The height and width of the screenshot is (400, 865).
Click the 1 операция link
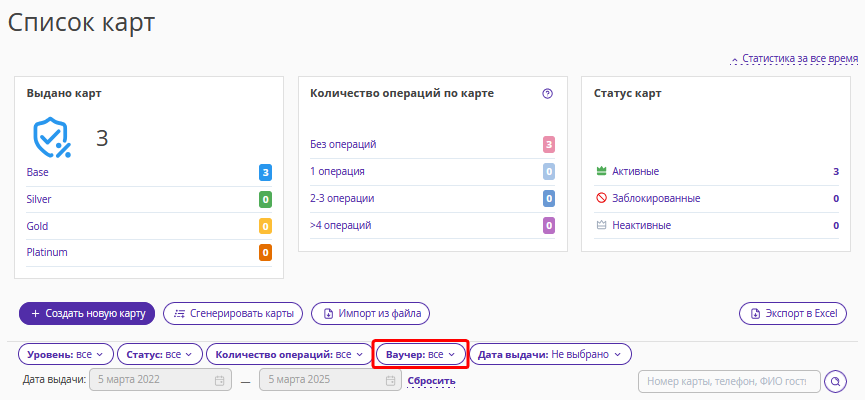click(338, 171)
